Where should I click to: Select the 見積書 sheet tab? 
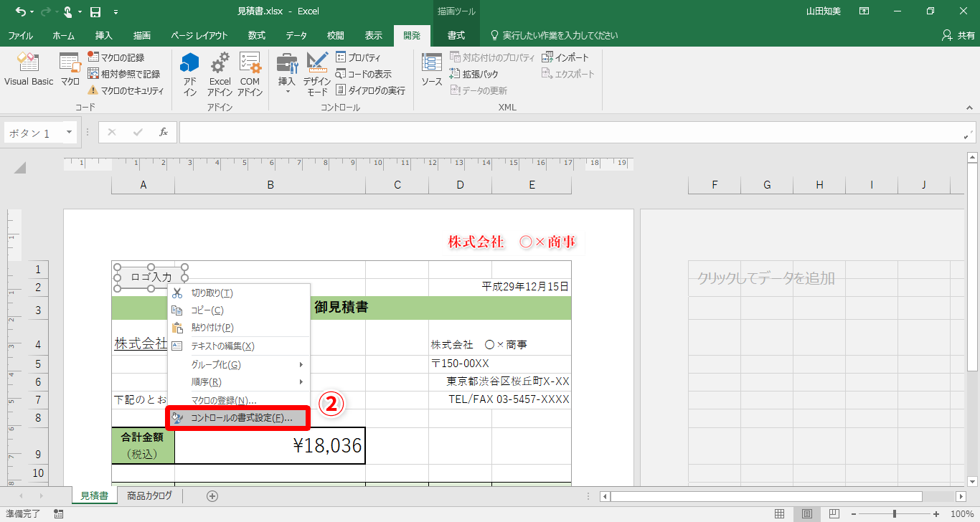(x=94, y=495)
